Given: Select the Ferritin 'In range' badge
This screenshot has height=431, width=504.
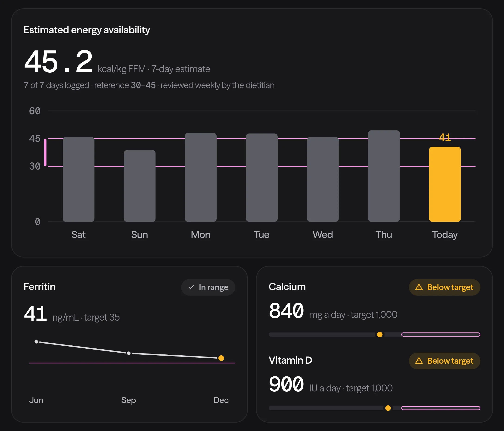Looking at the screenshot, I should coord(208,287).
